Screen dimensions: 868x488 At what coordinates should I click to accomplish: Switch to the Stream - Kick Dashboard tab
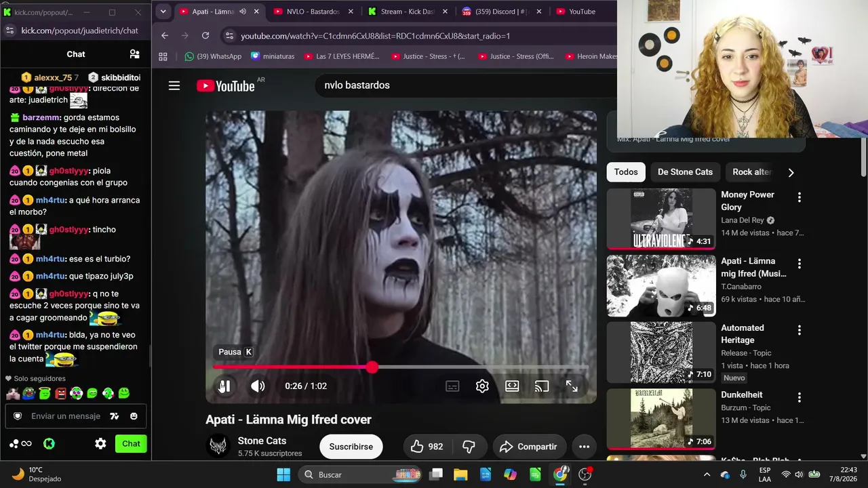[x=408, y=12]
